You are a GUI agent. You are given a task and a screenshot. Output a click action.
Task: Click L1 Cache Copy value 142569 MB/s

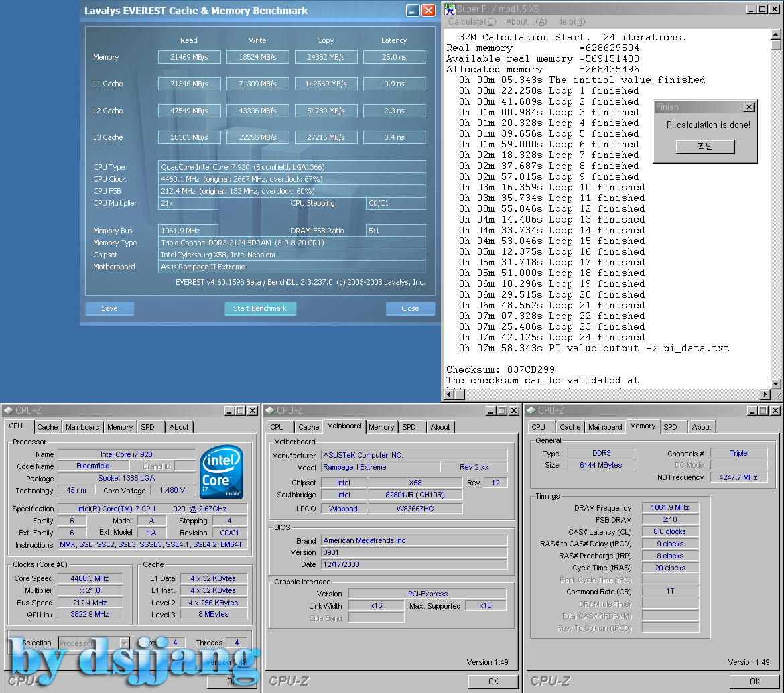click(x=326, y=84)
